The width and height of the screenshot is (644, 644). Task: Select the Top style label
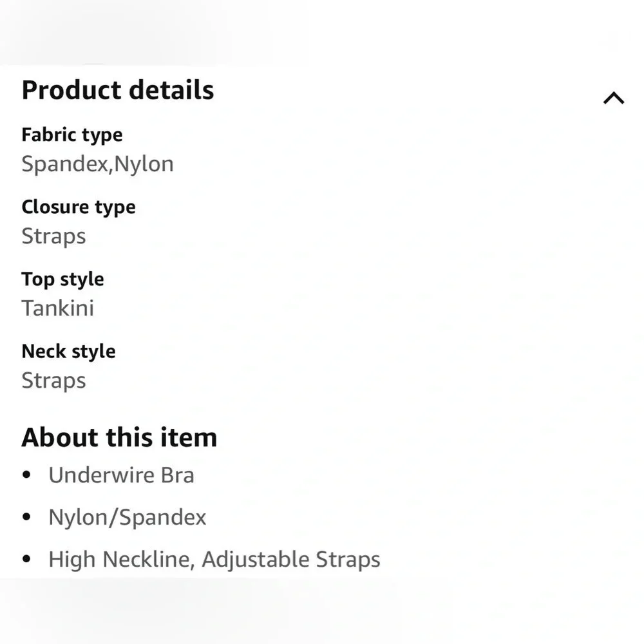click(62, 279)
